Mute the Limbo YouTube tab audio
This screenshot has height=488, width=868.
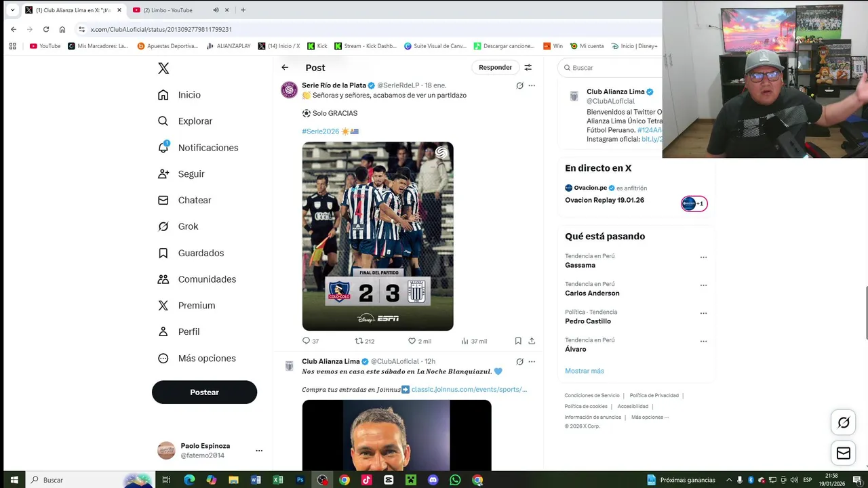[216, 10]
